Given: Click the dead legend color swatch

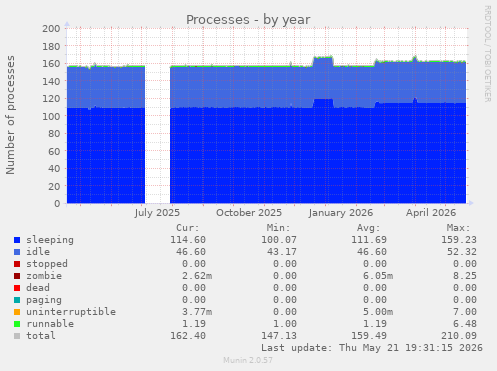Looking at the screenshot, I should [17, 288].
